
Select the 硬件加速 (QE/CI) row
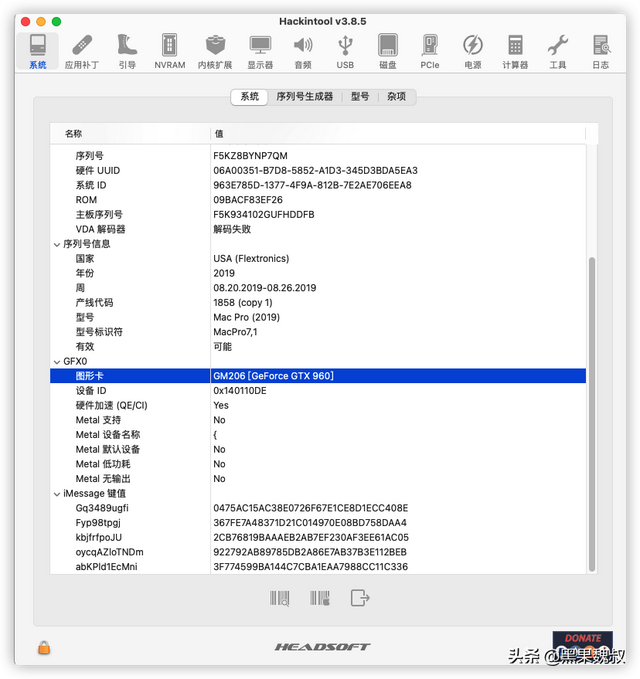click(318, 406)
